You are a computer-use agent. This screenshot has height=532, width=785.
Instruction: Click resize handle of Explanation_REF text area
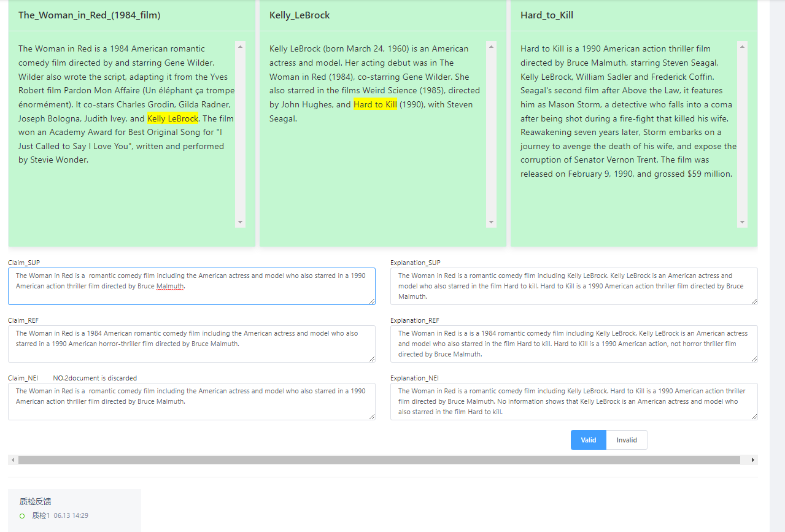point(754,358)
